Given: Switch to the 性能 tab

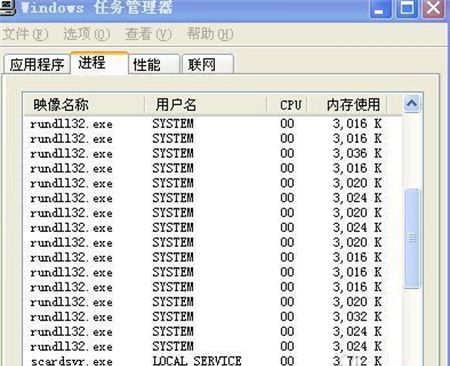Looking at the screenshot, I should click(x=154, y=64).
